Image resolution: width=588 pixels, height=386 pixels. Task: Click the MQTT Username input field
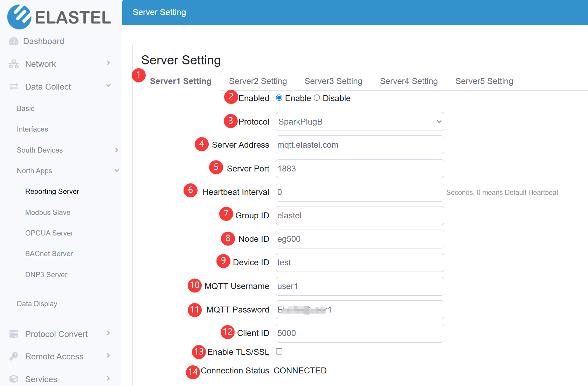pyautogui.click(x=360, y=286)
